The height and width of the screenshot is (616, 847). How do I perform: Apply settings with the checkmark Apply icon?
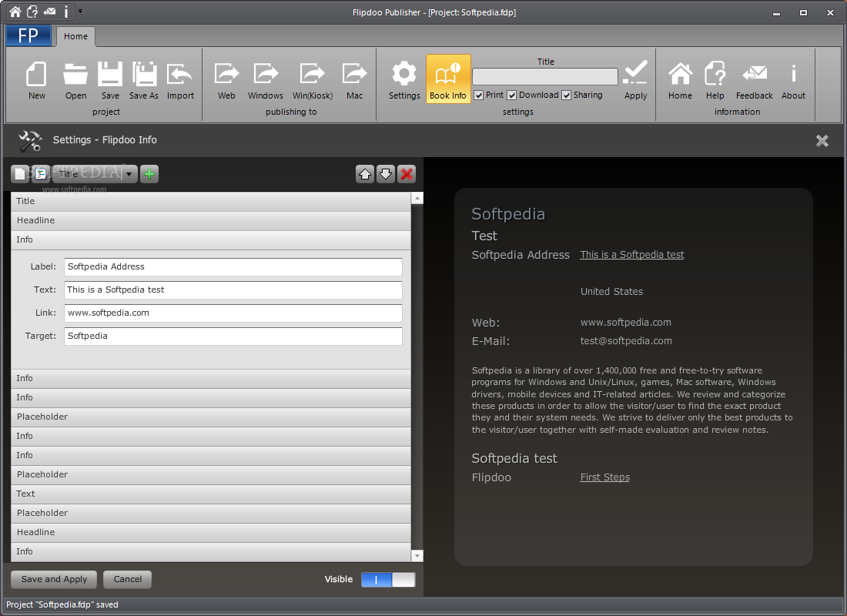click(x=635, y=80)
